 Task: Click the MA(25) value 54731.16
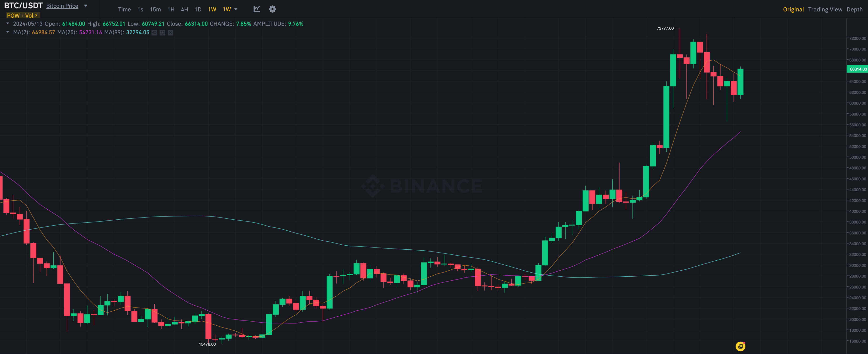pos(91,32)
